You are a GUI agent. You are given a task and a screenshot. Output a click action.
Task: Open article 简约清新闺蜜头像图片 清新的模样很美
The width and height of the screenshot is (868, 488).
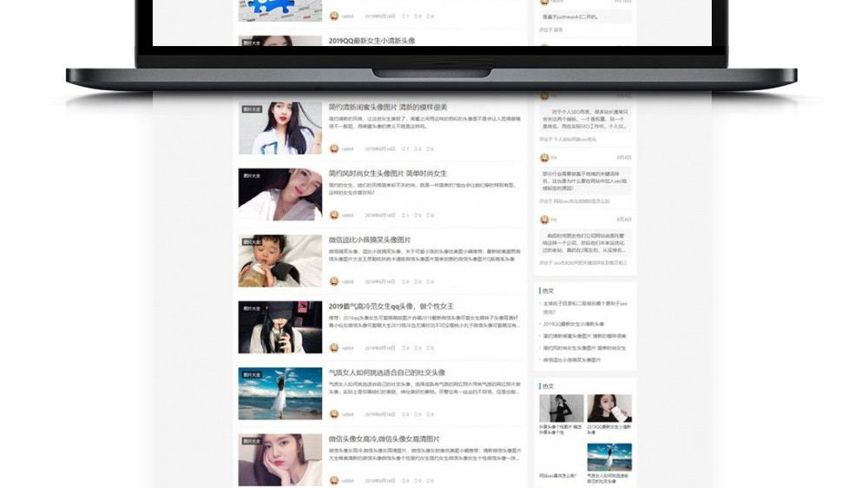(x=387, y=107)
